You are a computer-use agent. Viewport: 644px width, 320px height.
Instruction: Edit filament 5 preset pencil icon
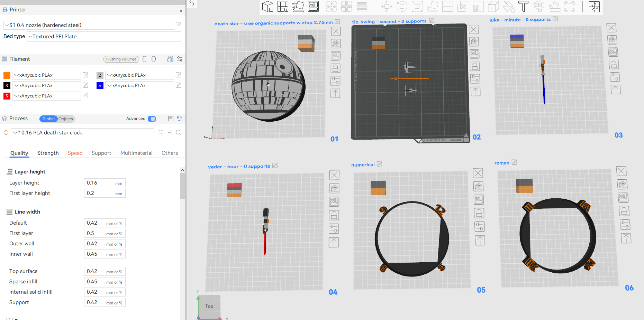coord(85,96)
